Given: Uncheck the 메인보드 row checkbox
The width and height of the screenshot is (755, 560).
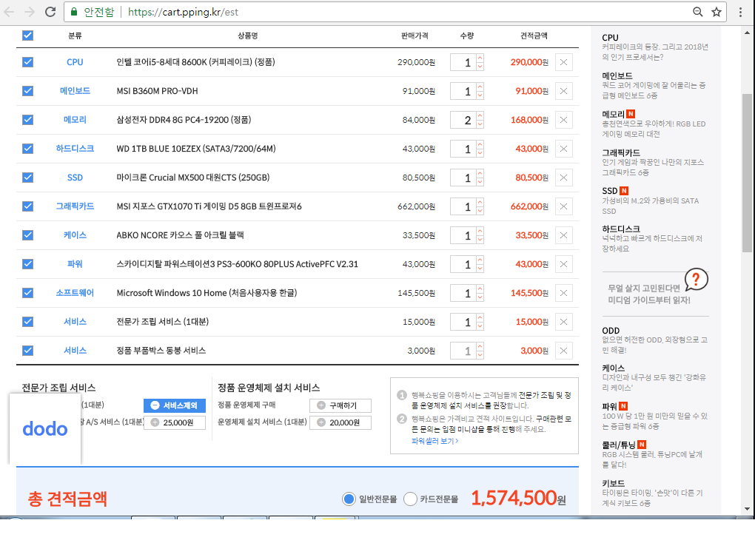Looking at the screenshot, I should (28, 91).
